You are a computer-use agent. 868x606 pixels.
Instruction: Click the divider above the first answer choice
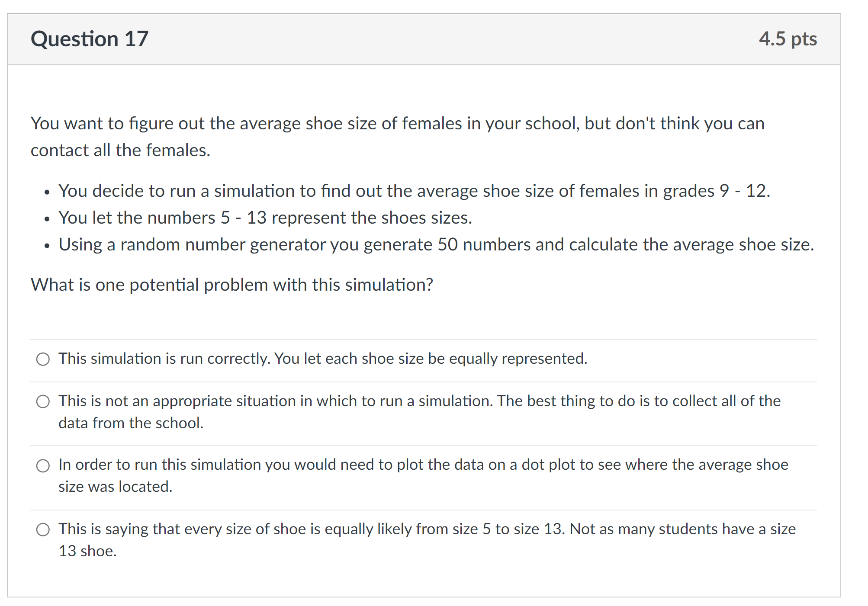(x=433, y=338)
